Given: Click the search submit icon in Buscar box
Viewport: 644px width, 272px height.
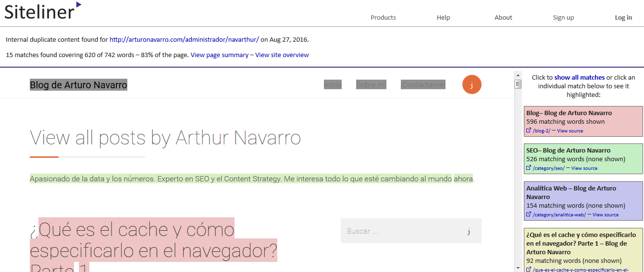Looking at the screenshot, I should (x=469, y=231).
